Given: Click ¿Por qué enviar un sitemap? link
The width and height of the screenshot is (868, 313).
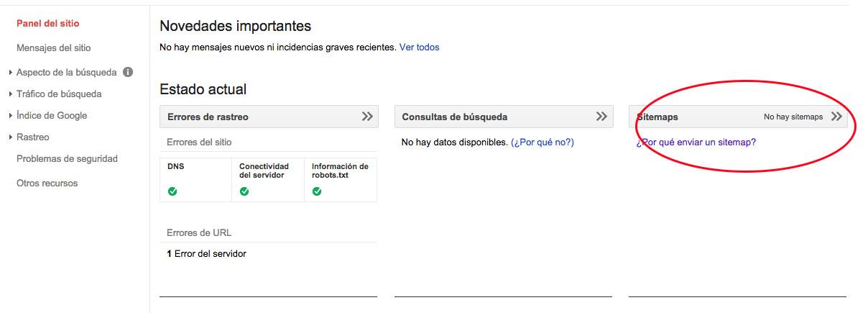Looking at the screenshot, I should pyautogui.click(x=696, y=142).
